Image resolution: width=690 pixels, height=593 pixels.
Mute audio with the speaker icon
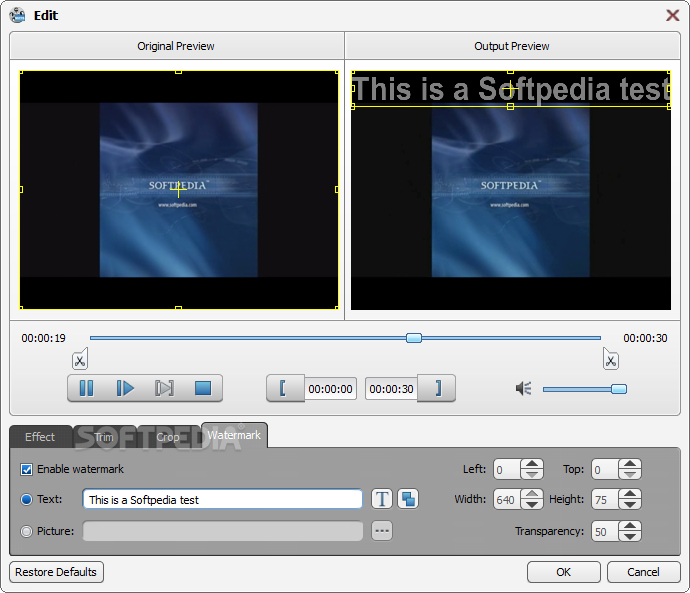point(523,388)
